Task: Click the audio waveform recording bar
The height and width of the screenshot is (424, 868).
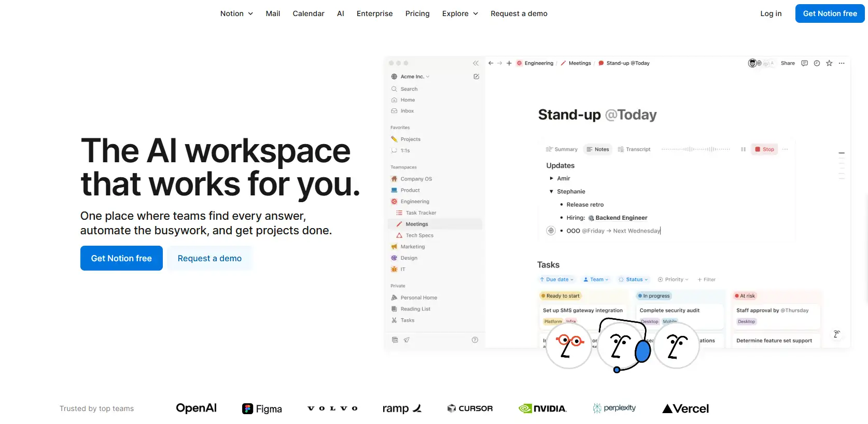Action: pos(696,149)
